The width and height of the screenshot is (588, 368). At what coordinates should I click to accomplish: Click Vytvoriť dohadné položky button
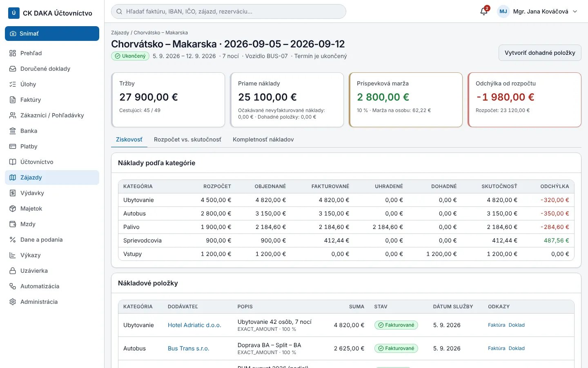click(540, 53)
